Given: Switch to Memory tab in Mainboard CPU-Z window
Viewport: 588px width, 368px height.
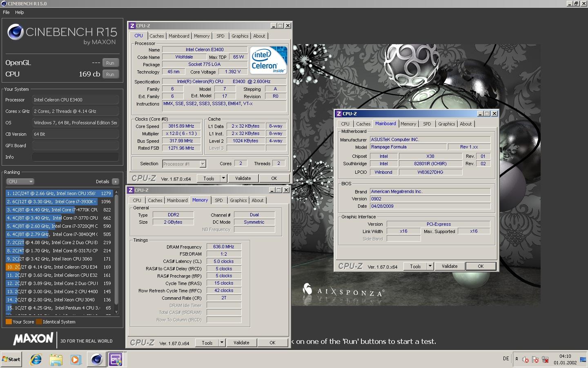Looking at the screenshot, I should [x=408, y=124].
